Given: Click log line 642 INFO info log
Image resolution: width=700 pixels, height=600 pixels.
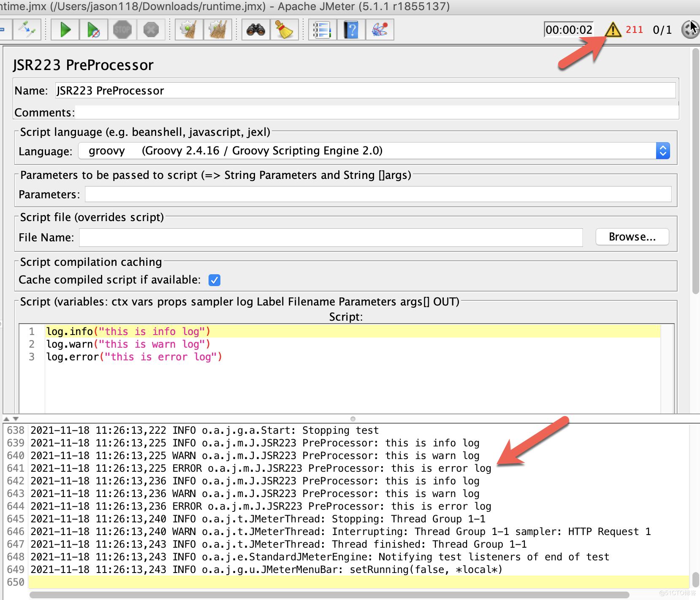Looking at the screenshot, I should click(255, 481).
